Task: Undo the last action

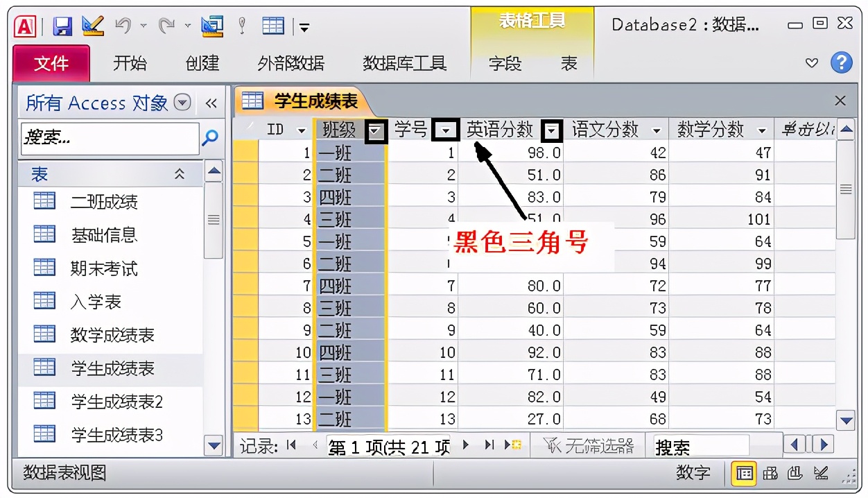Action: pyautogui.click(x=123, y=26)
